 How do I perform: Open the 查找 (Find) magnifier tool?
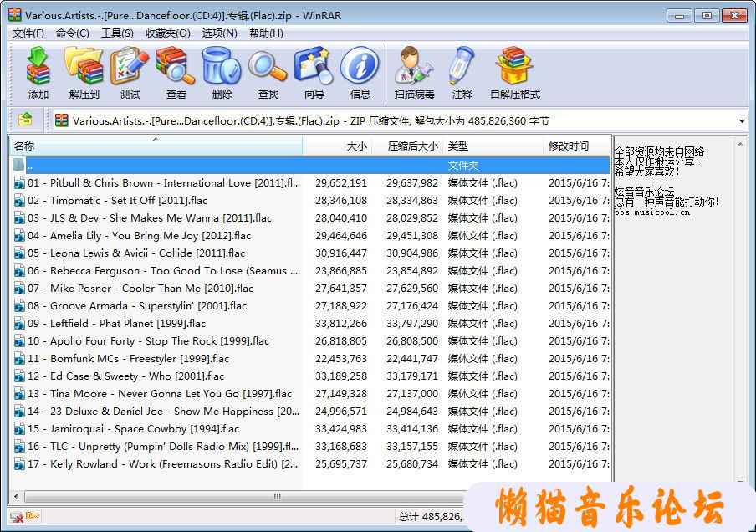click(x=268, y=73)
